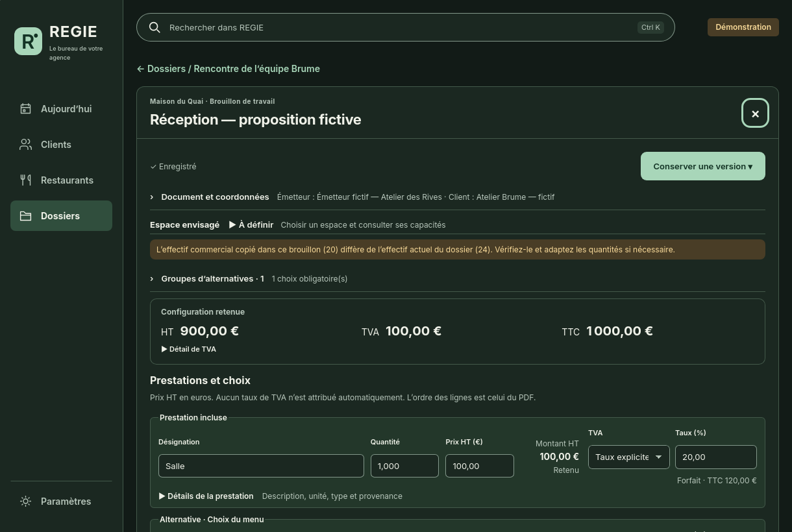Click the Alternative · Choix du menu legend
The height and width of the screenshot is (532, 792).
coord(212,520)
